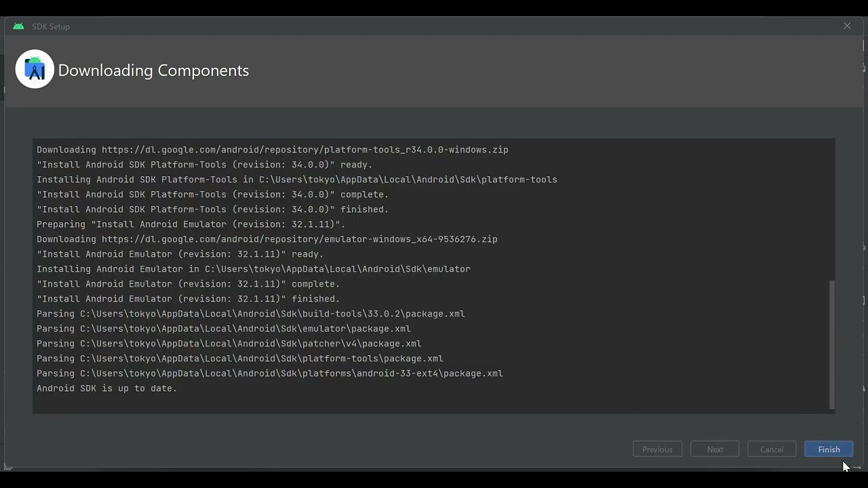Click Android Emulator 32.1.11 'complete.' line
The width and height of the screenshot is (868, 488).
click(x=188, y=284)
